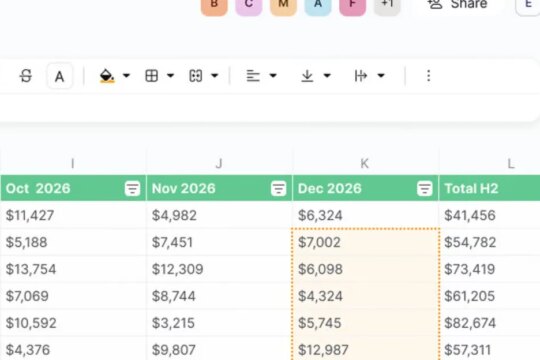
Task: Click the merge cells icon
Action: tap(196, 75)
